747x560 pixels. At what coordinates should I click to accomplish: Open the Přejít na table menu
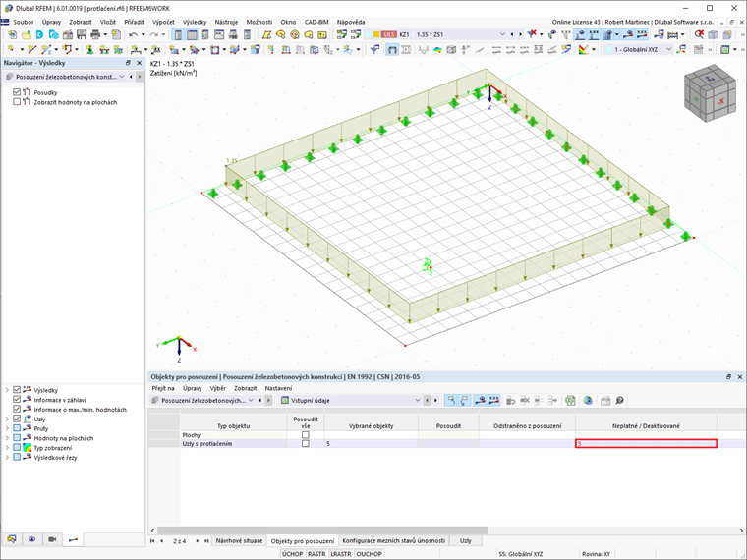pos(163,388)
